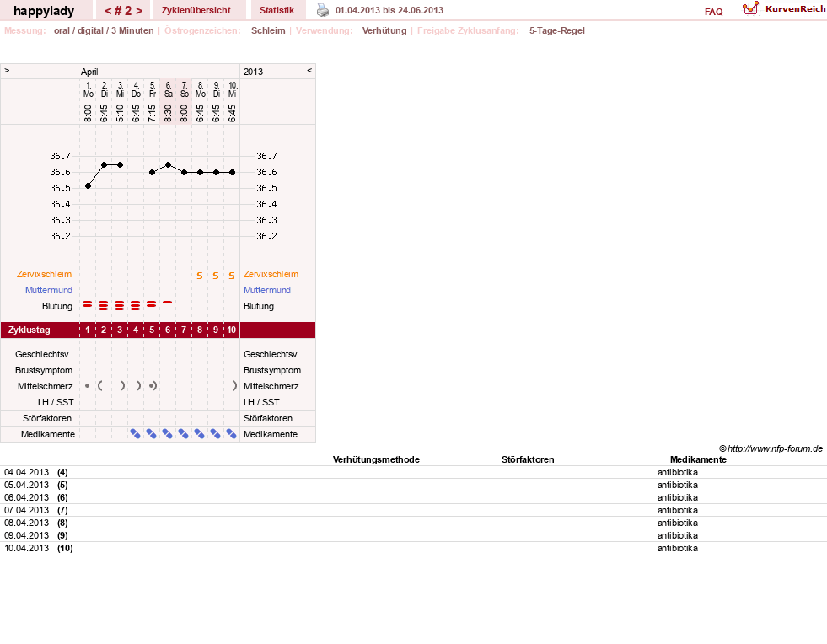Click the bleeding symbol on cycle day 5
The height and width of the screenshot is (644, 827).
[152, 304]
